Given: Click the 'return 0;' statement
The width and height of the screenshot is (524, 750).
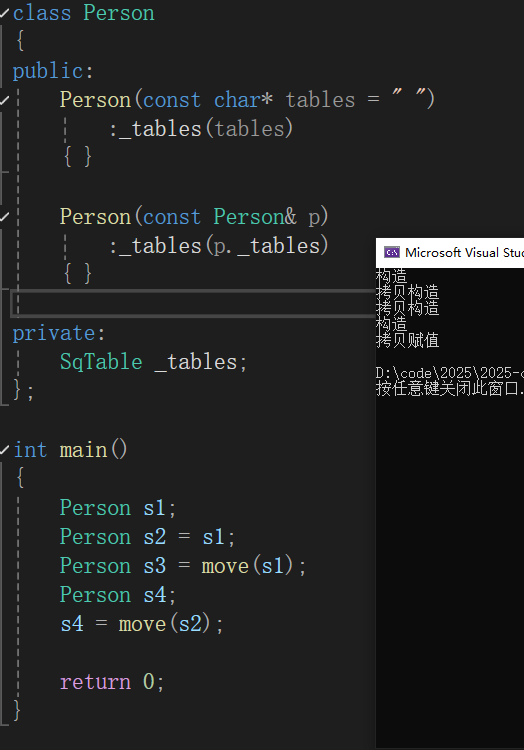Looking at the screenshot, I should click(112, 682).
